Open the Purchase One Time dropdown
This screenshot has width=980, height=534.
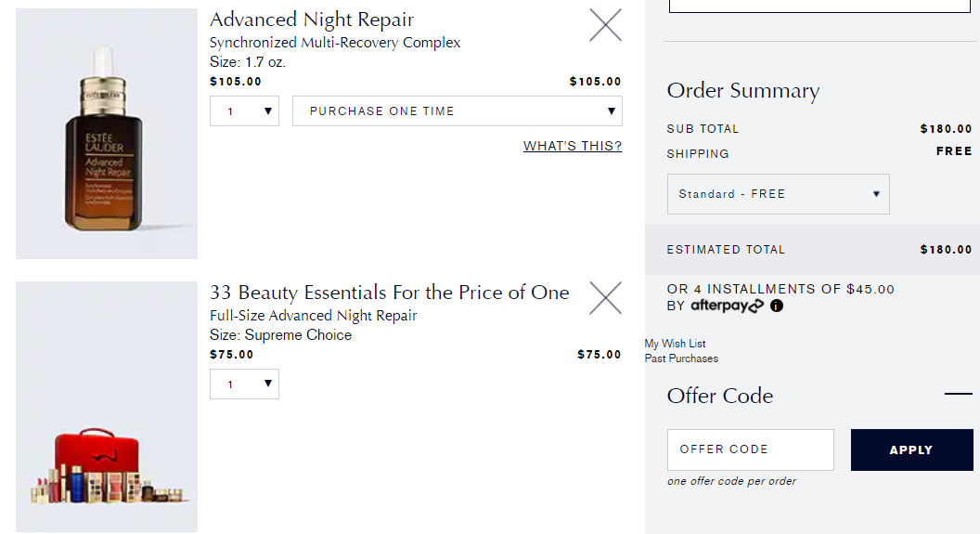click(x=458, y=111)
